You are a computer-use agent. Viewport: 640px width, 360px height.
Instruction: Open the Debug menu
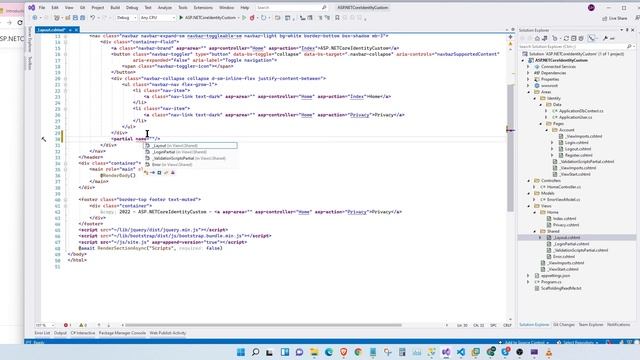point(132,7)
